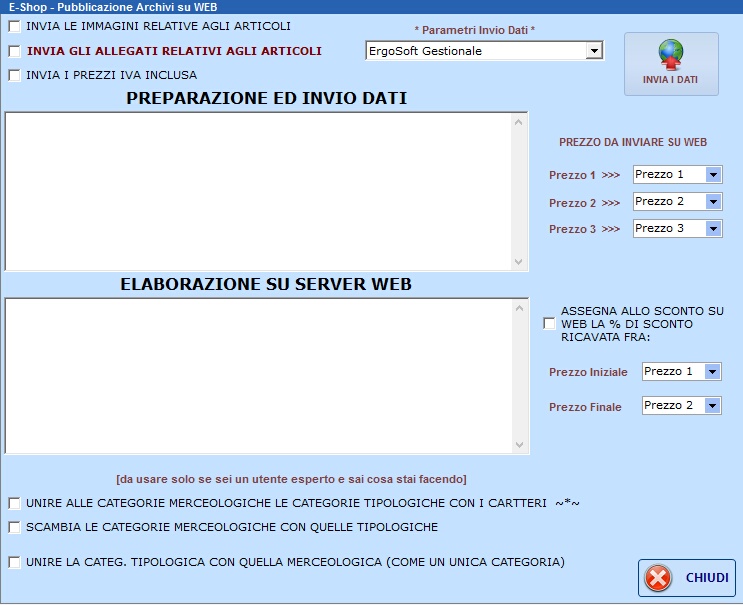Click the E-Shop window title bar text
Image resolution: width=743 pixels, height=605 pixels.
(x=113, y=7)
